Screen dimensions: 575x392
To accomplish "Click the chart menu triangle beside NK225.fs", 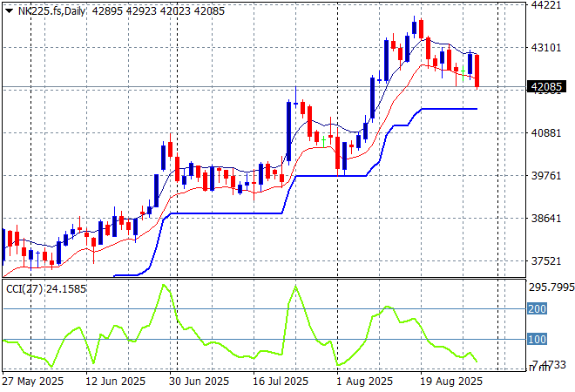I will 10,11.
